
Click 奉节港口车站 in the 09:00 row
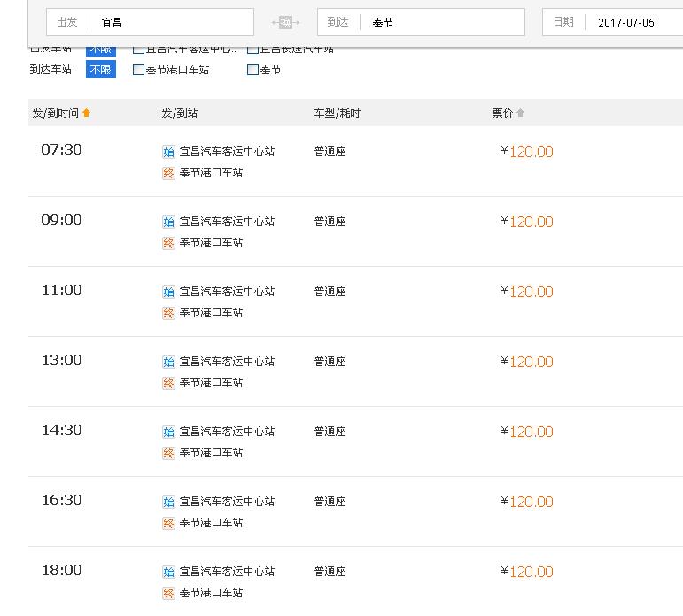point(211,242)
